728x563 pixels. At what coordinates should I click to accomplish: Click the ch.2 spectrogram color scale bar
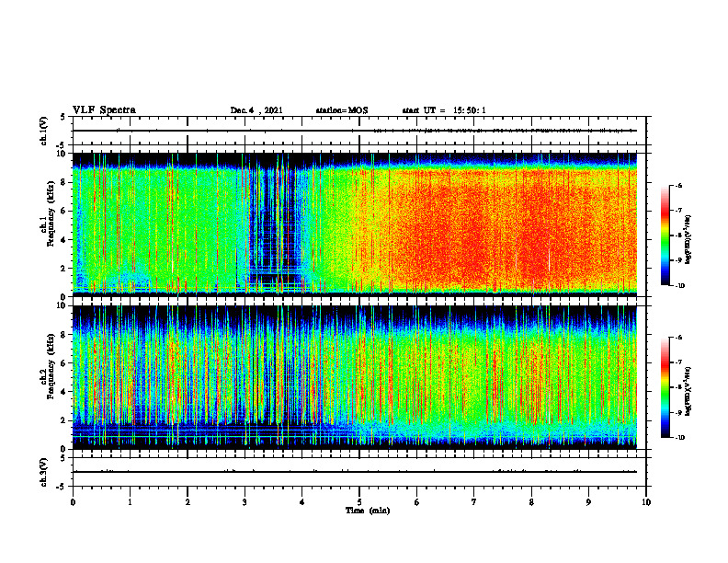[x=665, y=387]
